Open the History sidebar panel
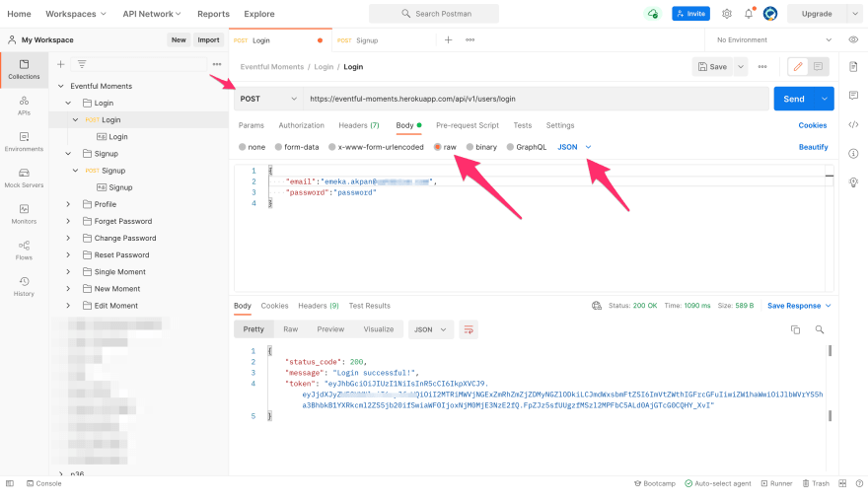 (x=24, y=287)
